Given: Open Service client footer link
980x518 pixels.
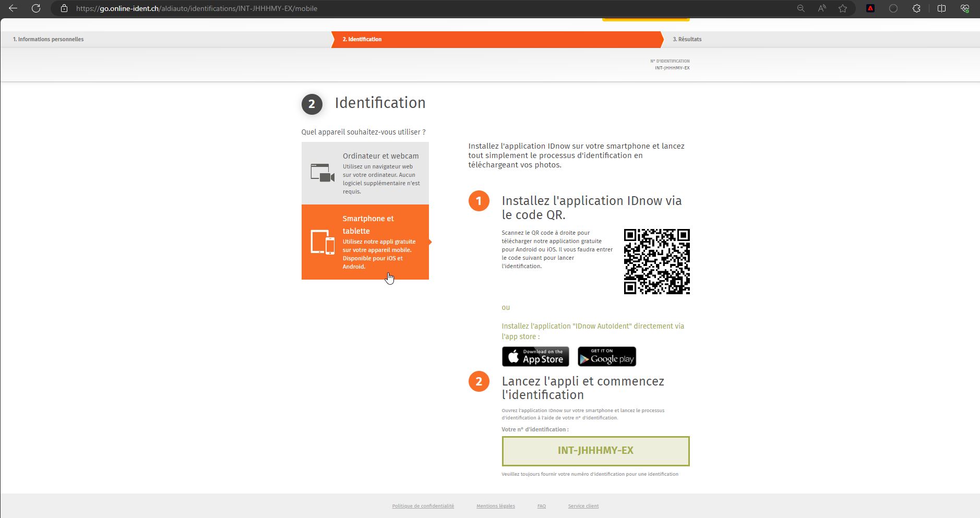Looking at the screenshot, I should point(583,506).
